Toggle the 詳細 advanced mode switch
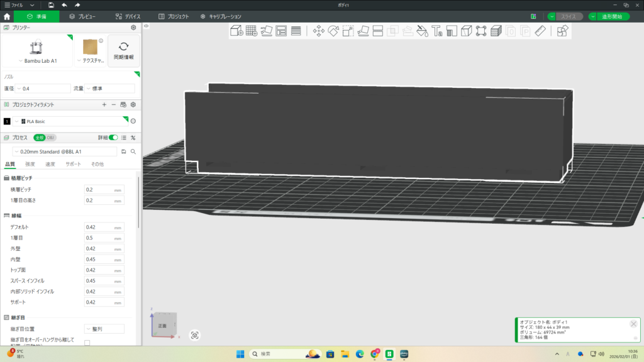The image size is (644, 362). coord(113,137)
